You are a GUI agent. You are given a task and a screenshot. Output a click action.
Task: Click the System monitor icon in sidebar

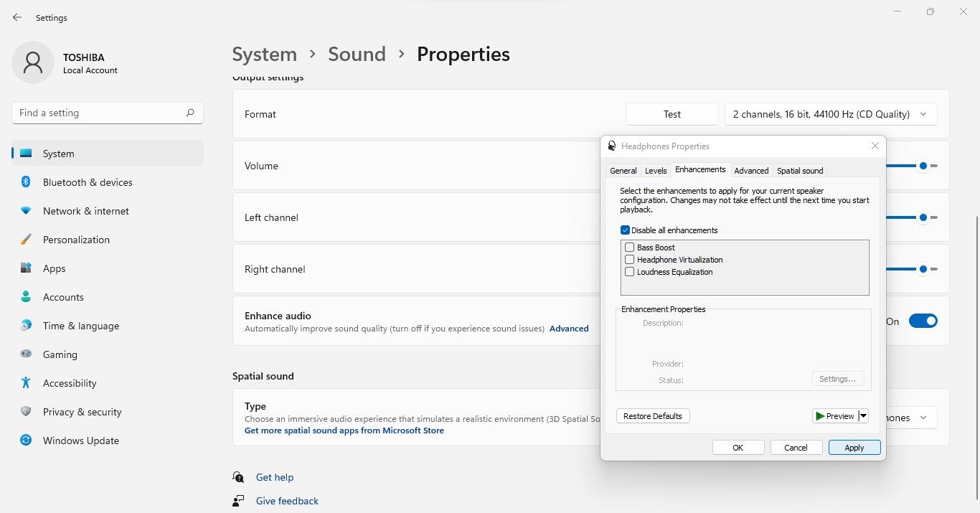coord(26,154)
